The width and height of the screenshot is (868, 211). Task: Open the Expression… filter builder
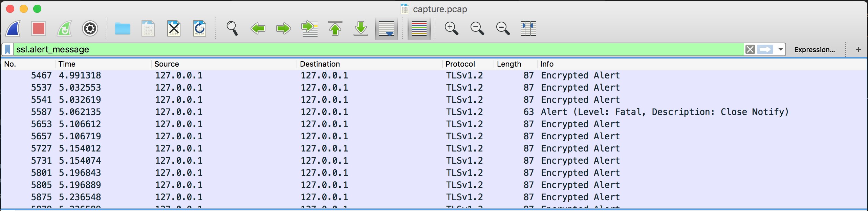814,50
